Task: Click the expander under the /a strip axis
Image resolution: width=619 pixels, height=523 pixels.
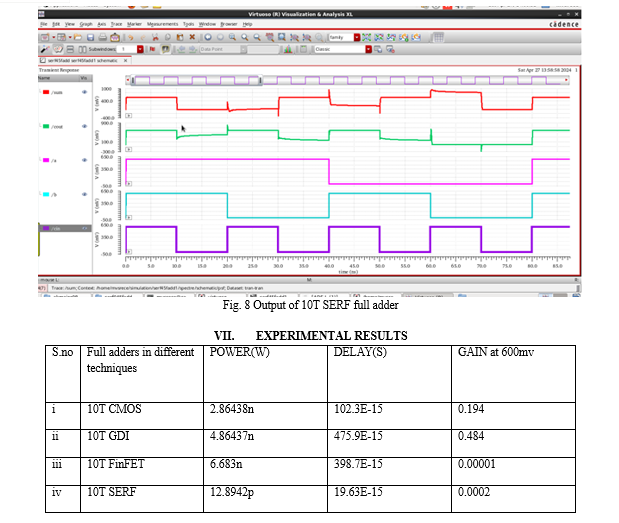Action: click(129, 184)
